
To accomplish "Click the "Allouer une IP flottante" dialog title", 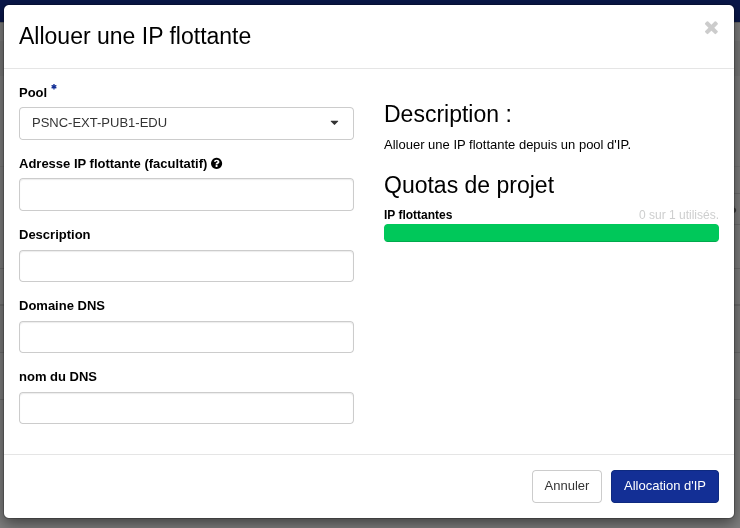I will pyautogui.click(x=135, y=36).
